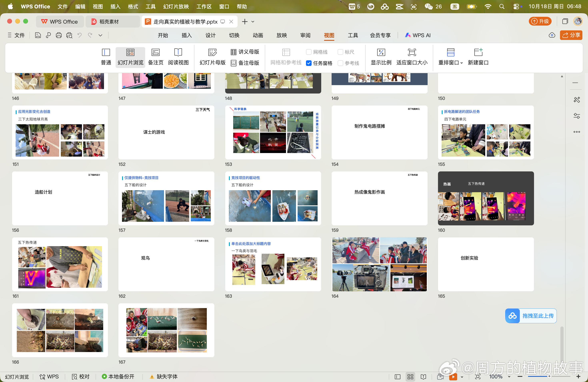Click the zoom-in plus button

click(578, 376)
